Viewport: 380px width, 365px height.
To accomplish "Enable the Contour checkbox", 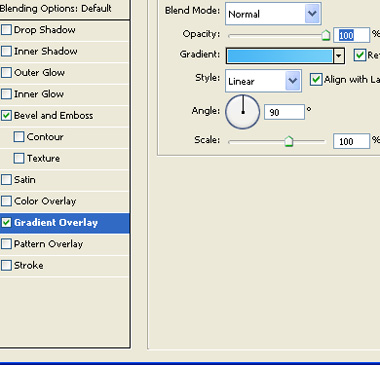I will [19, 137].
